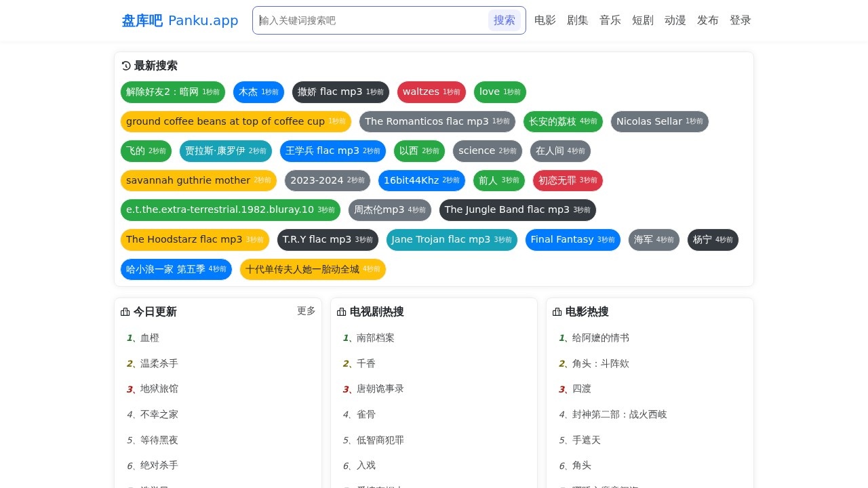Open 不幸之家 in today's updates
This screenshot has height=488, width=868.
click(159, 414)
